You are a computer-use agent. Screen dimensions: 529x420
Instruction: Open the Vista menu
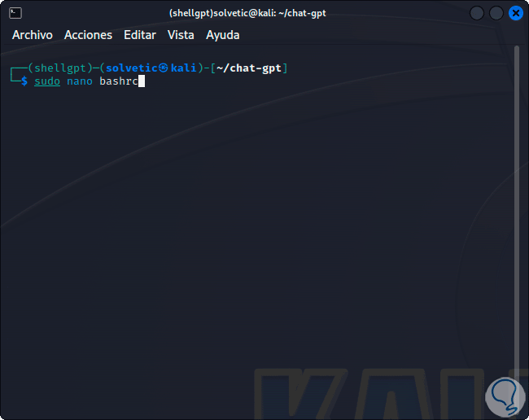pyautogui.click(x=181, y=35)
